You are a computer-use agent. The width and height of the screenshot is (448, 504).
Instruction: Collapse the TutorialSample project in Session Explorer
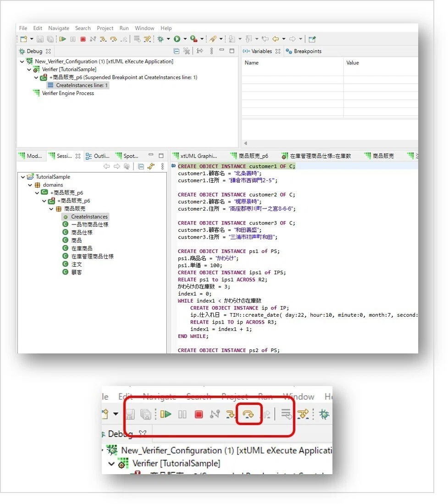tap(23, 177)
